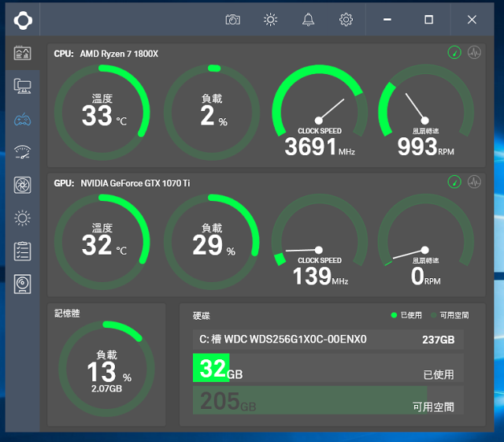Viewport: 504px width, 442px height.
Task: Open notifications bell
Action: pos(308,20)
